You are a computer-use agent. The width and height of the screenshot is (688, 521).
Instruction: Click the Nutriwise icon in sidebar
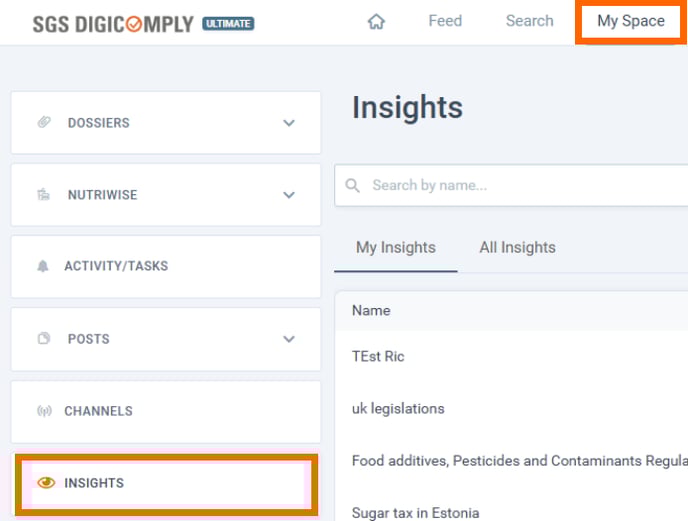click(44, 195)
